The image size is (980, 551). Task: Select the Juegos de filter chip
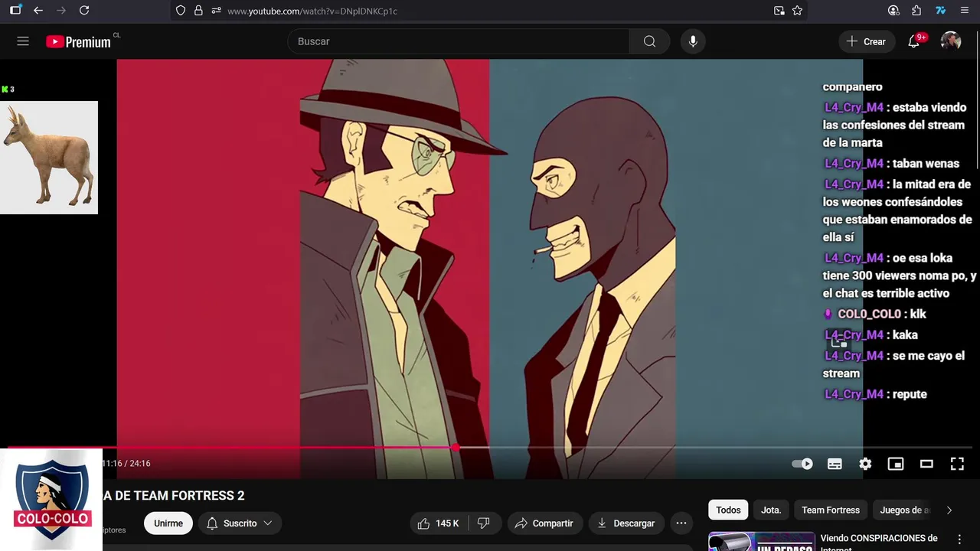(x=905, y=510)
